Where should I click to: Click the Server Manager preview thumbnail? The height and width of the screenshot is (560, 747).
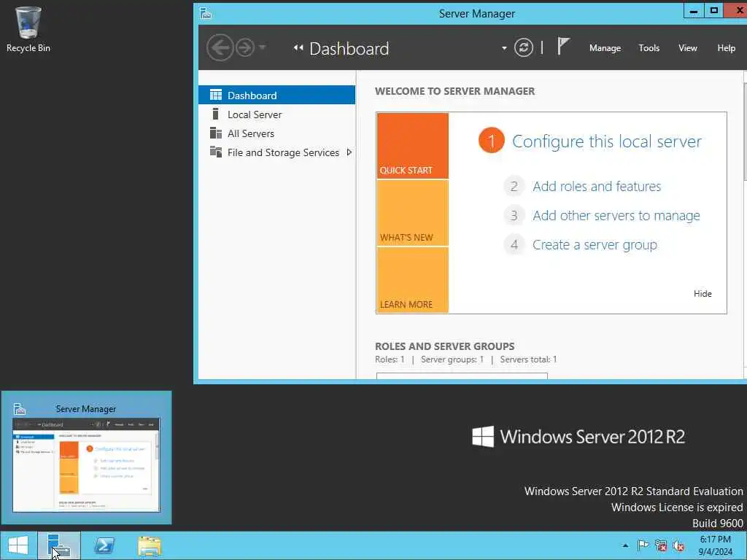click(86, 464)
